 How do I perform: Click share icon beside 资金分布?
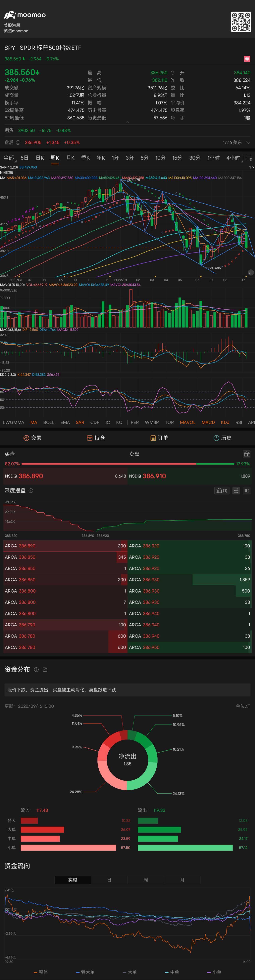[x=45, y=670]
